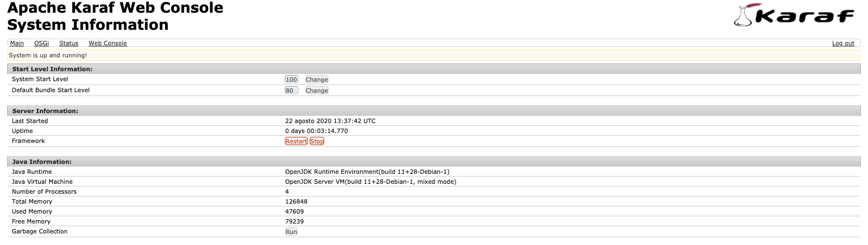868x245 pixels.
Task: Click the Karaf logo
Action: coord(794,15)
